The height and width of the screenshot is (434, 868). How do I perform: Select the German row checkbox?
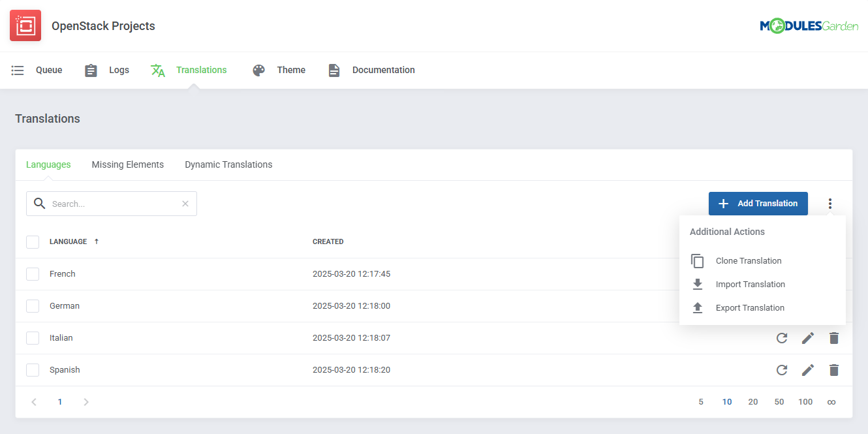[x=33, y=305]
